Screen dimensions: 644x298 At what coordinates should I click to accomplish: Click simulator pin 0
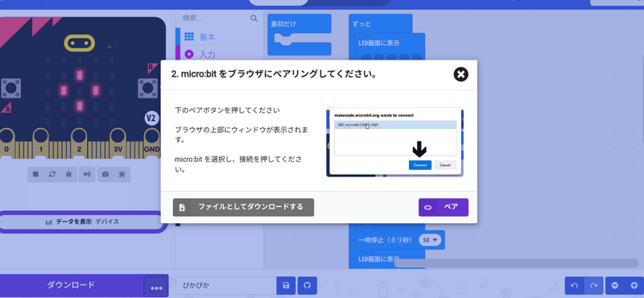6,142
